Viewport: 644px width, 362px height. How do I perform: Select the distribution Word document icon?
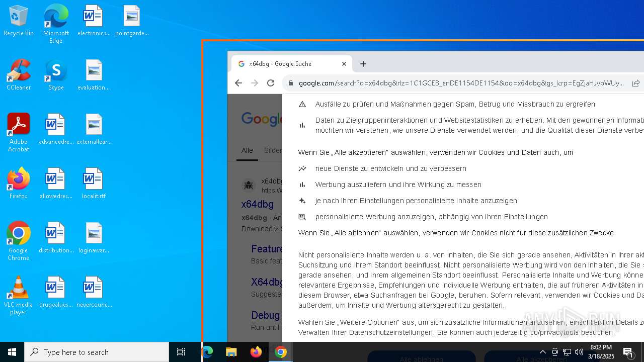[x=56, y=238]
